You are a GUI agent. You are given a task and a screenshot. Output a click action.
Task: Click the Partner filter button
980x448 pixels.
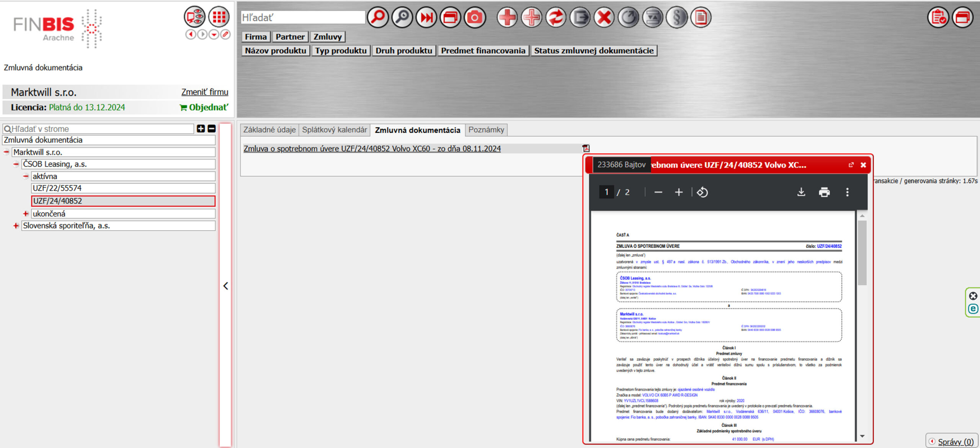pyautogui.click(x=290, y=37)
